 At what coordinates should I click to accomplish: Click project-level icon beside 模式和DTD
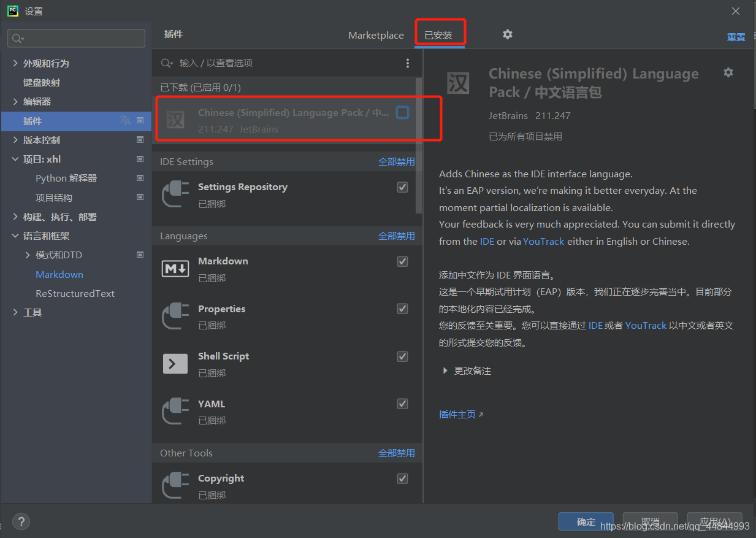[x=140, y=255]
